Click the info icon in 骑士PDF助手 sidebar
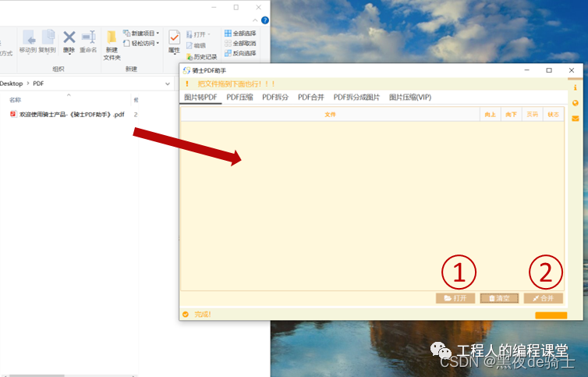588x377 pixels. (576, 87)
